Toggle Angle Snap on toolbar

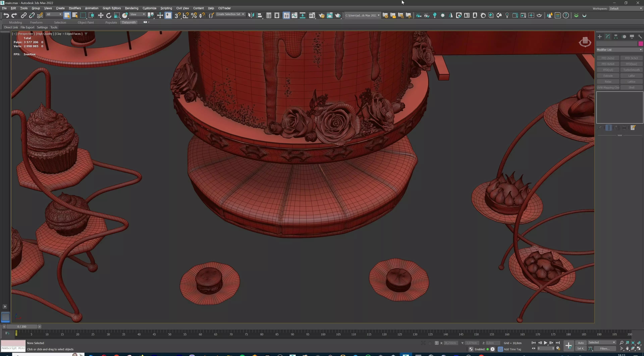(186, 15)
